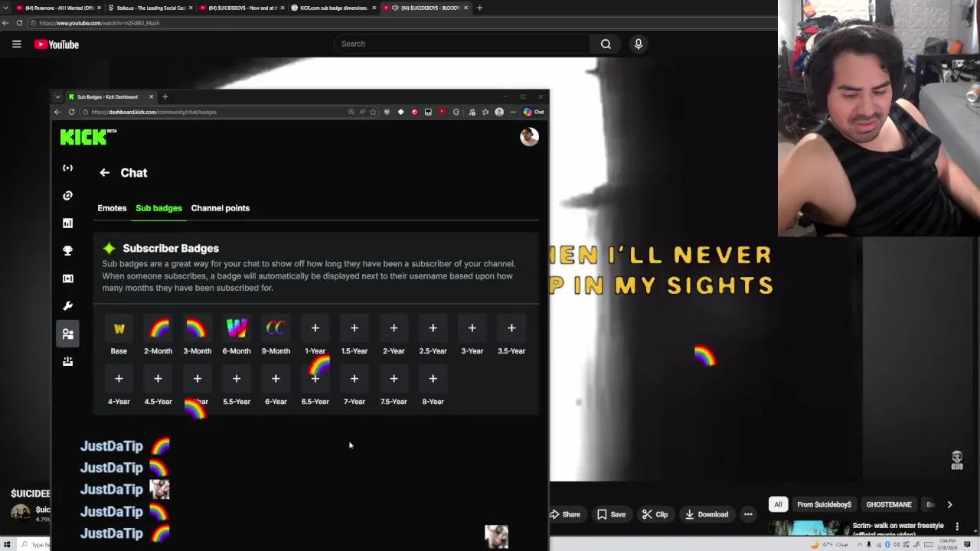The width and height of the screenshot is (980, 551).
Task: Add a badge for the 1-Year slot
Action: coord(315,328)
